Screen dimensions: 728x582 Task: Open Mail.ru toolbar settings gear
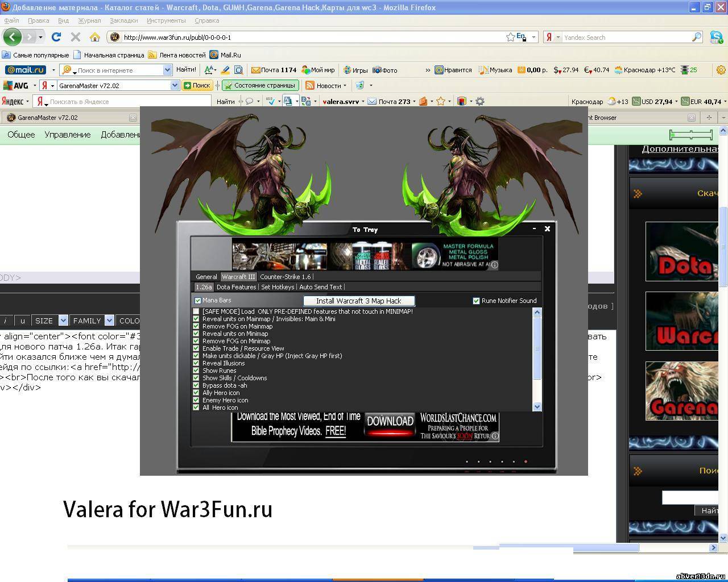(x=721, y=70)
